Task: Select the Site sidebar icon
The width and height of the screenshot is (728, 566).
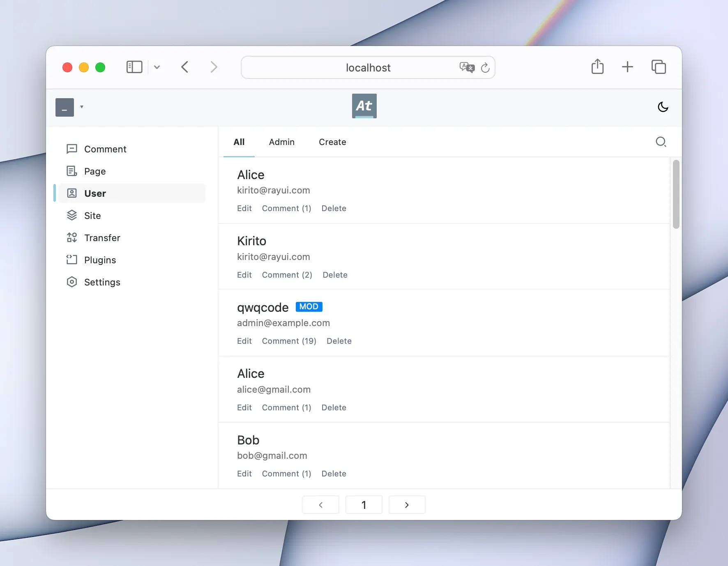Action: pyautogui.click(x=92, y=215)
